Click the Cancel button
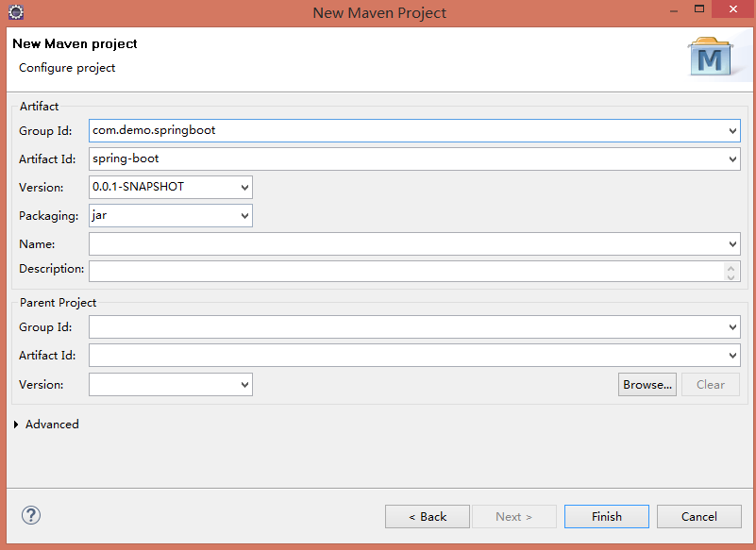756x550 pixels. pos(699,517)
